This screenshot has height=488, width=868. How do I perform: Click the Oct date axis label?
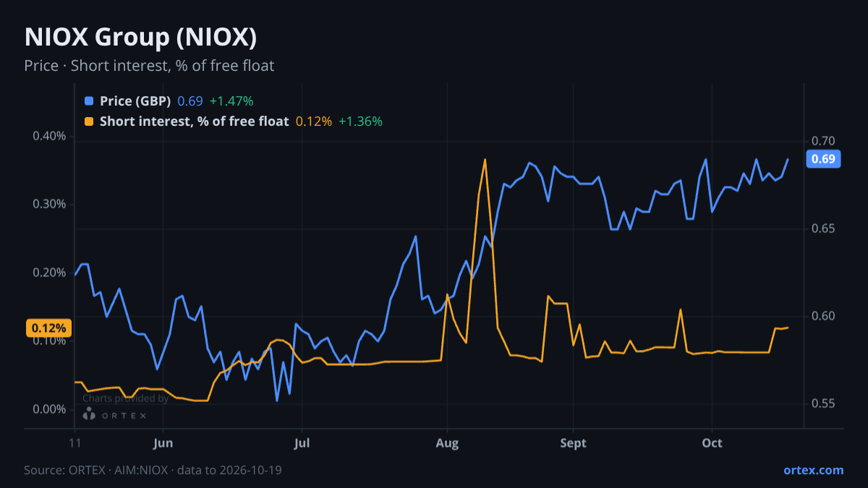(x=712, y=442)
